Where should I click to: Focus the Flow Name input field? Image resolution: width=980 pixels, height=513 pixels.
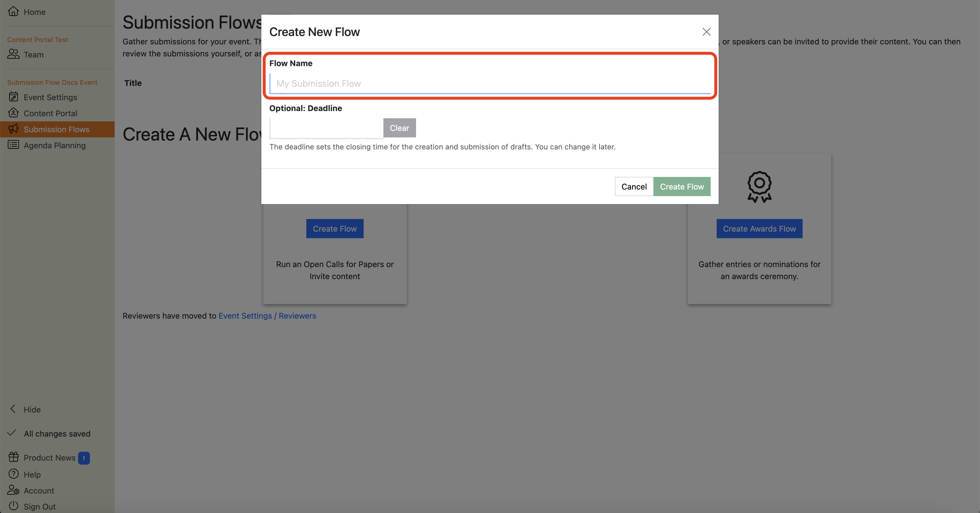click(490, 83)
